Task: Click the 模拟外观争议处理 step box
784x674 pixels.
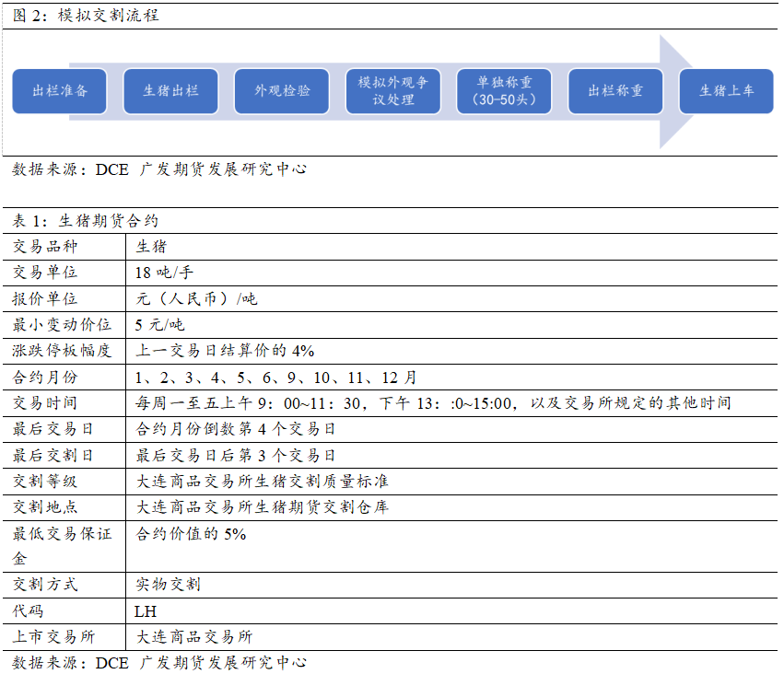Action: point(393,91)
